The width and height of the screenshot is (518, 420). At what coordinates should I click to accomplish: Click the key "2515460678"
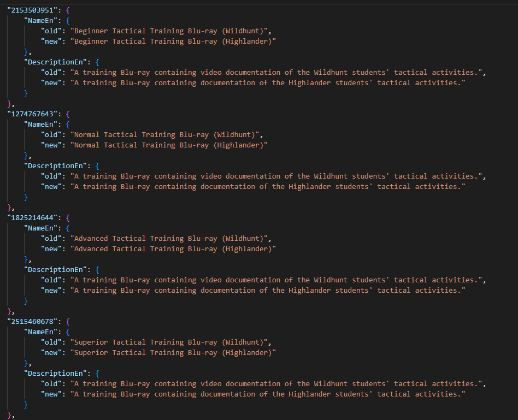point(32,321)
